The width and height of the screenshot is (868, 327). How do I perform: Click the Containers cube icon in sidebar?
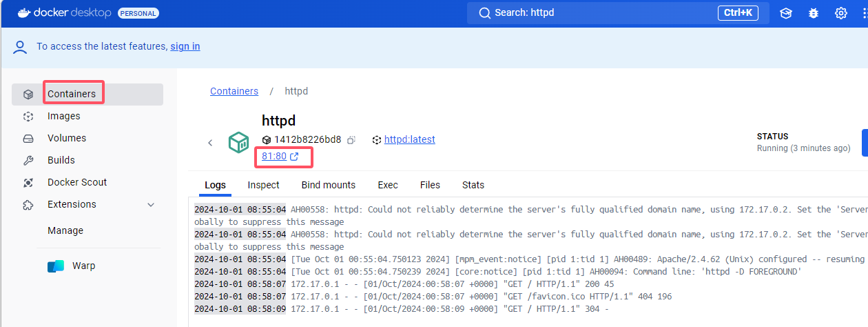pos(28,95)
